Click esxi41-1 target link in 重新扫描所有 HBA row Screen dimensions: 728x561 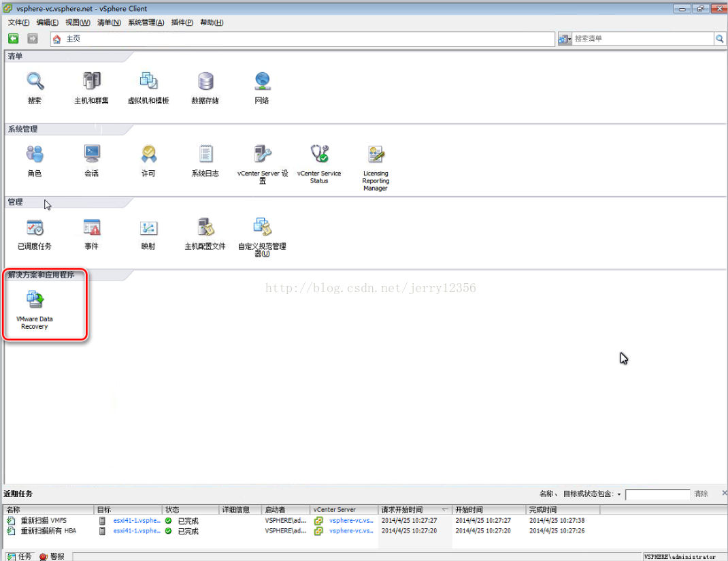(137, 531)
